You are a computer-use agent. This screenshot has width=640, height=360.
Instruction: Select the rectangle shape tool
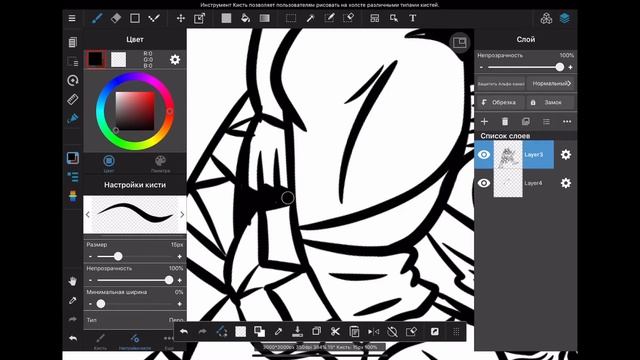point(135,18)
